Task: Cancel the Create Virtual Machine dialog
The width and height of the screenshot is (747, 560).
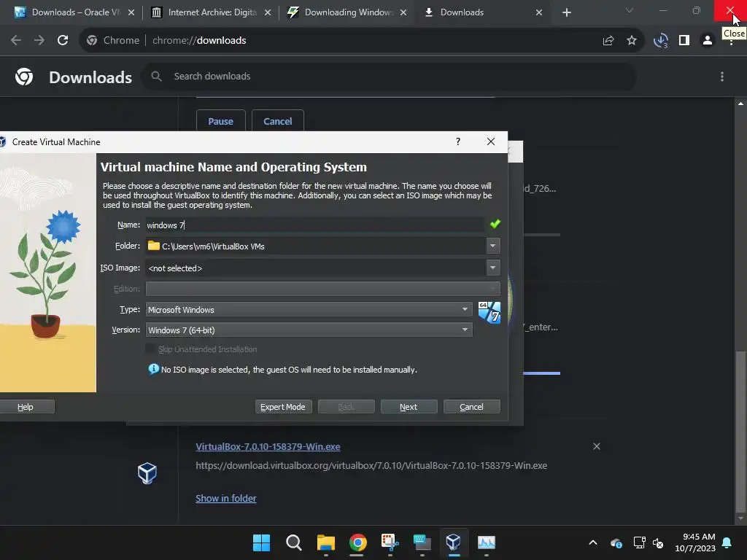Action: point(471,407)
